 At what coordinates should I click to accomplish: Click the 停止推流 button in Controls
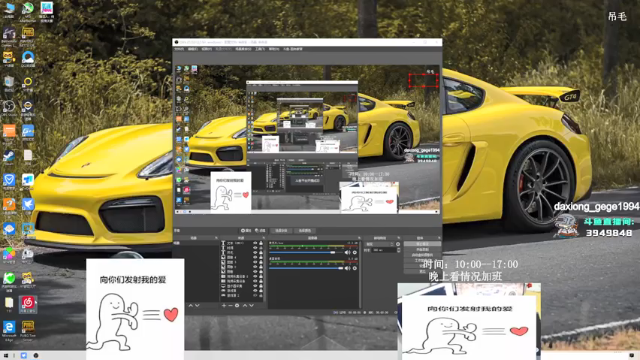tap(422, 244)
